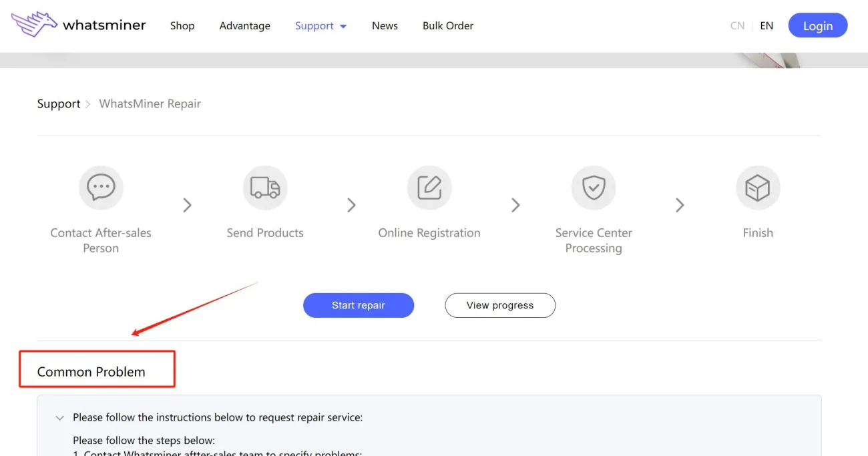
Task: Click the Support breadcrumb link
Action: coord(59,104)
